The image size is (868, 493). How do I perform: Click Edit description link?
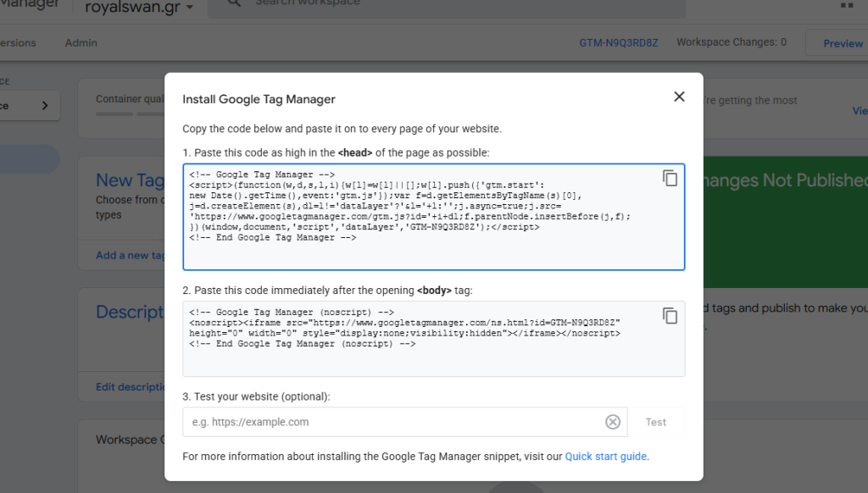(130, 387)
